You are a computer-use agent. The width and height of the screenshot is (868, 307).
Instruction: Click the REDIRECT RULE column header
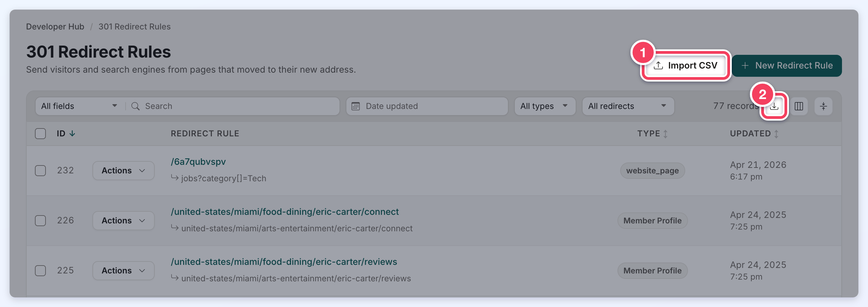[205, 134]
